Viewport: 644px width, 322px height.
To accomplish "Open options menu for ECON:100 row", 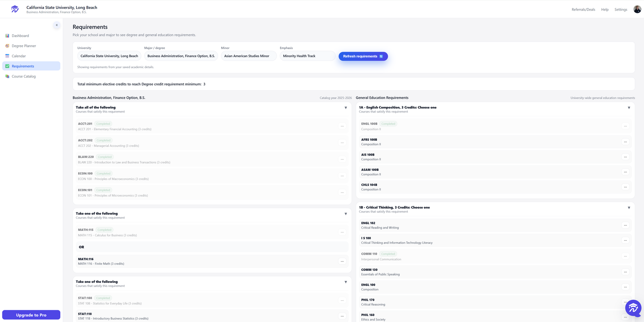I will (342, 176).
